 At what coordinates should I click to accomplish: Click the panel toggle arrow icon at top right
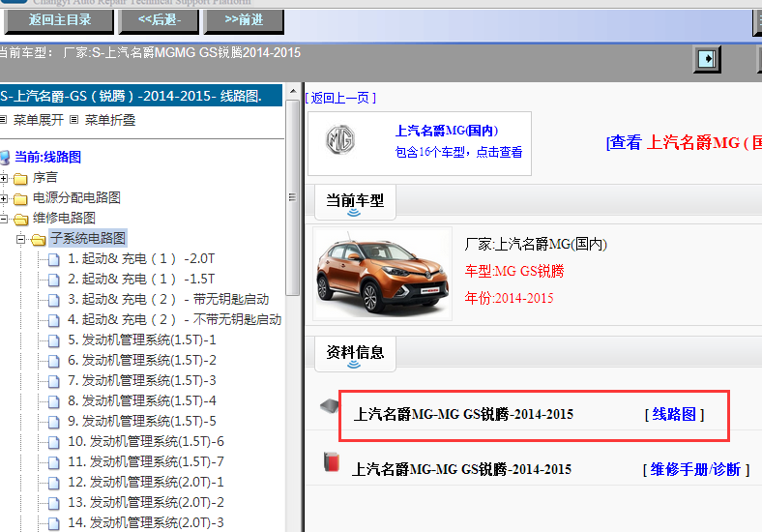707,59
